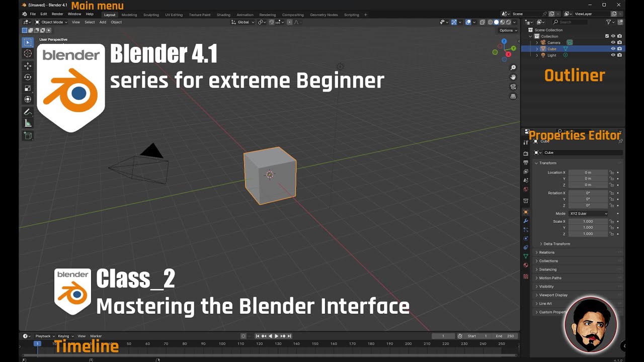Open the viewport Add menu
The image size is (644, 362).
pyautogui.click(x=103, y=22)
